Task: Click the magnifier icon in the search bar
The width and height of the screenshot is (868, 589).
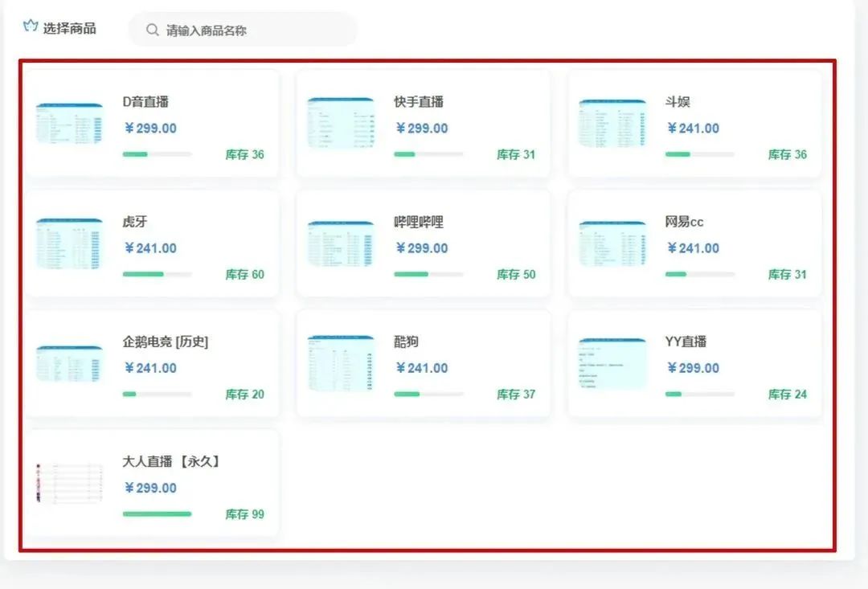Action: tap(152, 29)
